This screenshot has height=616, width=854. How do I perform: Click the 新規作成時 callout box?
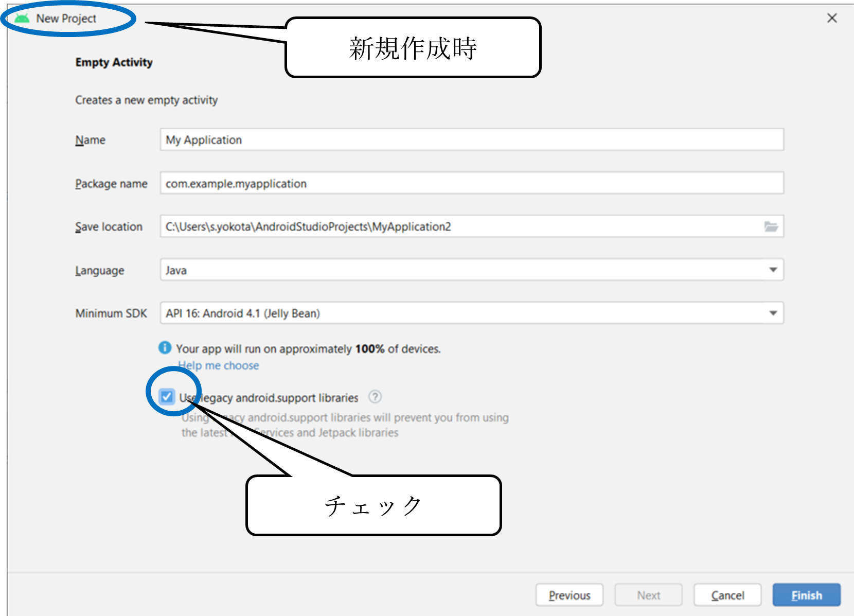413,48
